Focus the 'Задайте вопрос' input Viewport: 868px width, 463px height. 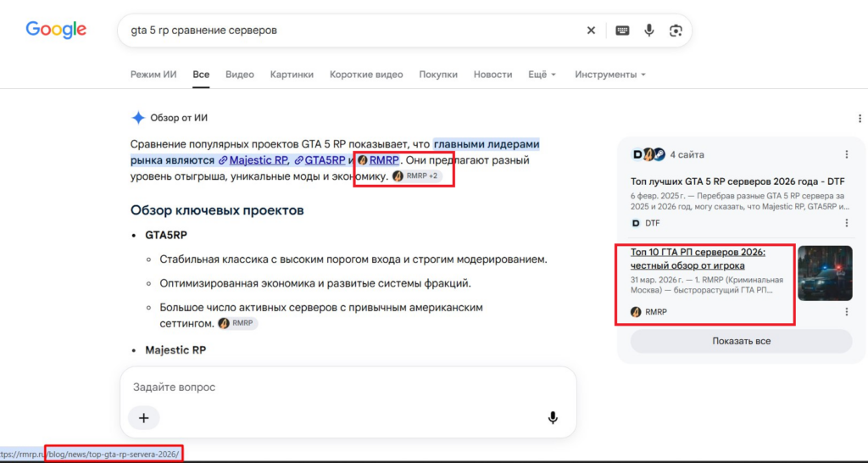348,388
